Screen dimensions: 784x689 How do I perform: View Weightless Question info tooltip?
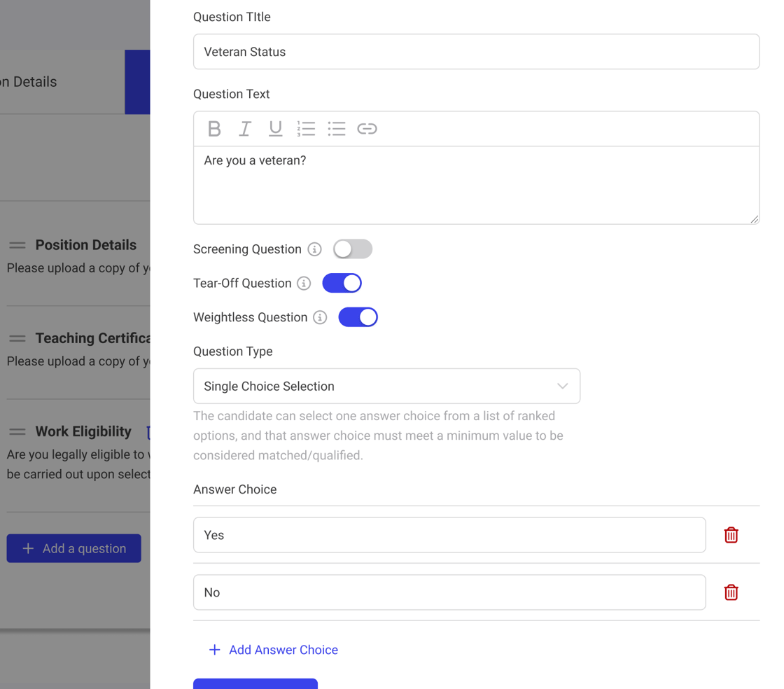320,318
